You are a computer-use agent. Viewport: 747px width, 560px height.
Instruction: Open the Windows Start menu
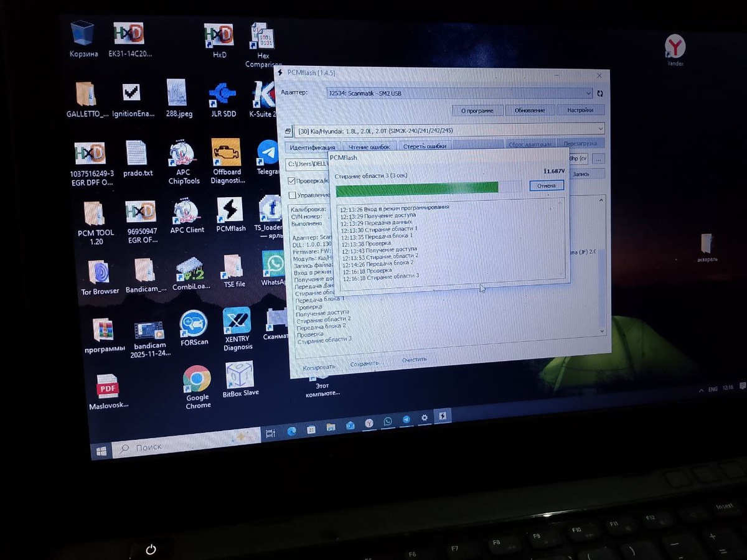101,450
